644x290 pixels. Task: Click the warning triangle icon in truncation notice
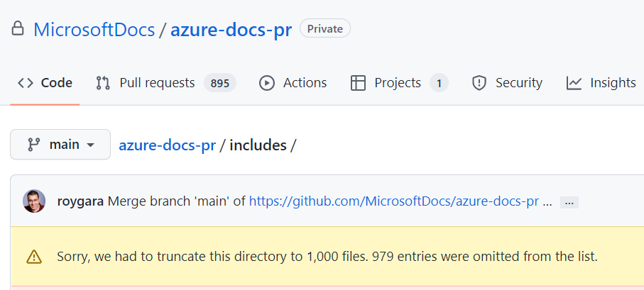(x=34, y=257)
